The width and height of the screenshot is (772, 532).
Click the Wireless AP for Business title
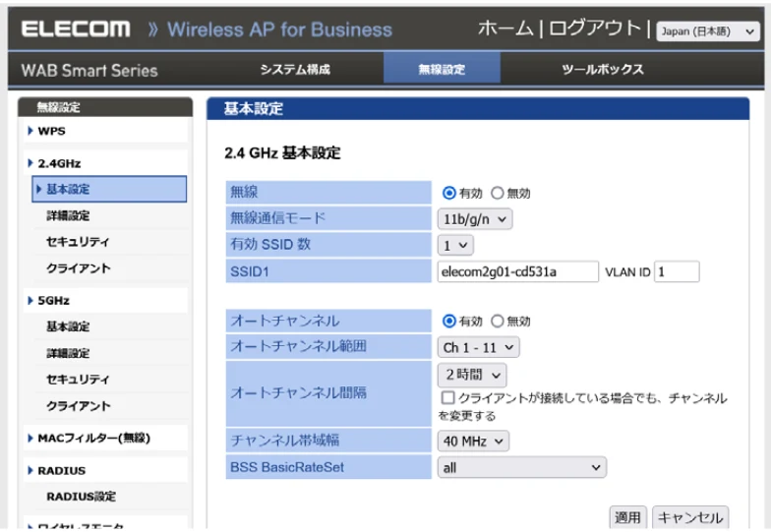279,30
